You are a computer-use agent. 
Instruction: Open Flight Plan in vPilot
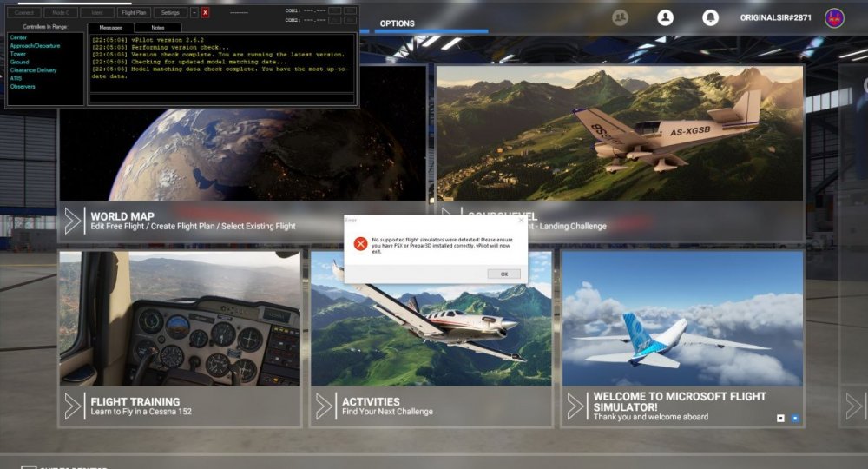pyautogui.click(x=134, y=12)
